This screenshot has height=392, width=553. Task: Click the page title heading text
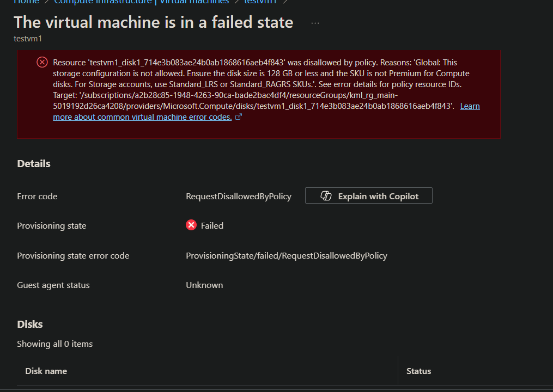[154, 22]
